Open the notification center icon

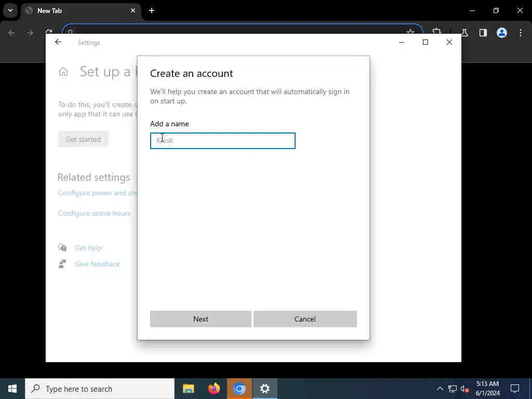(x=515, y=389)
